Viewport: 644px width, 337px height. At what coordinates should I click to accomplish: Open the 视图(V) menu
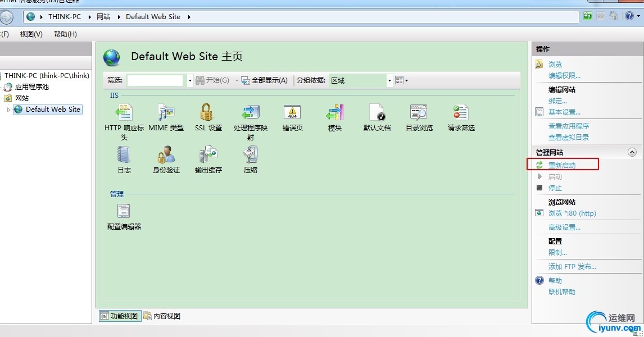(x=31, y=34)
